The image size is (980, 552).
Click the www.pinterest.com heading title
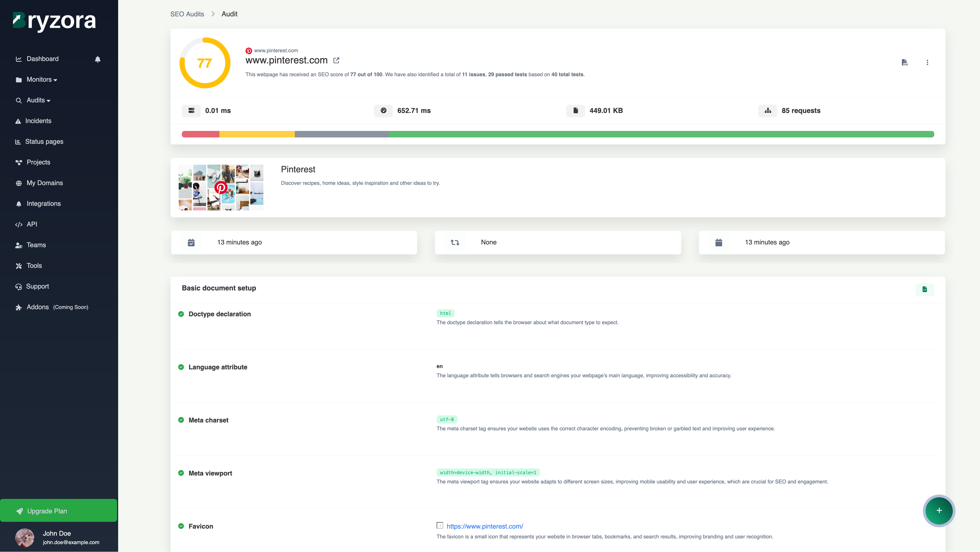(x=286, y=60)
